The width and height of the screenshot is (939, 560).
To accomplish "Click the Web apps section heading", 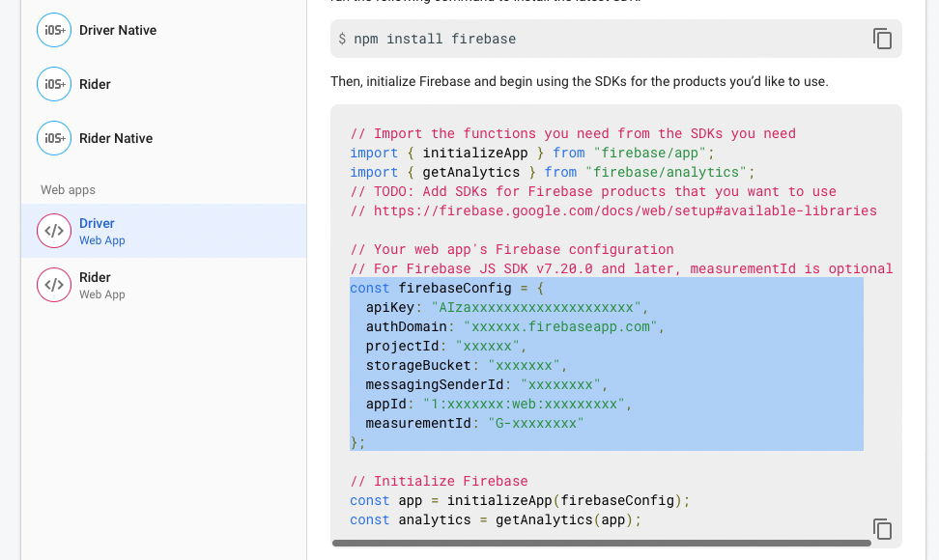I will [68, 189].
